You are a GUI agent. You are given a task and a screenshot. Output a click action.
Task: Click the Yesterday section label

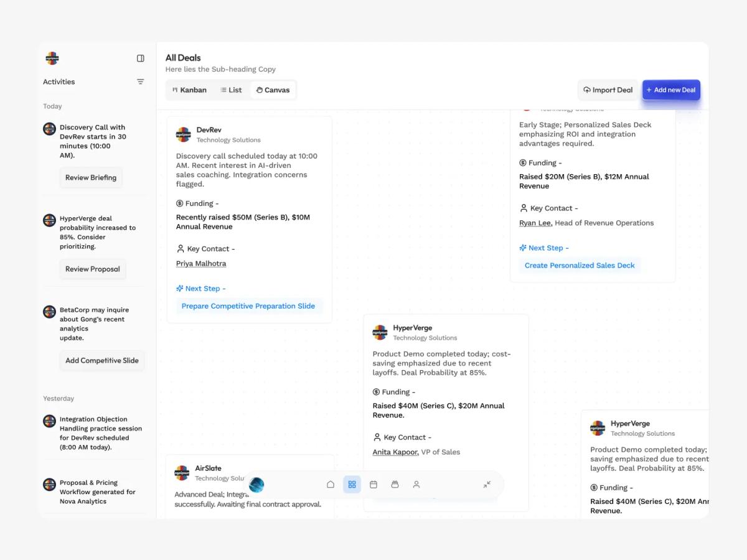tap(59, 398)
